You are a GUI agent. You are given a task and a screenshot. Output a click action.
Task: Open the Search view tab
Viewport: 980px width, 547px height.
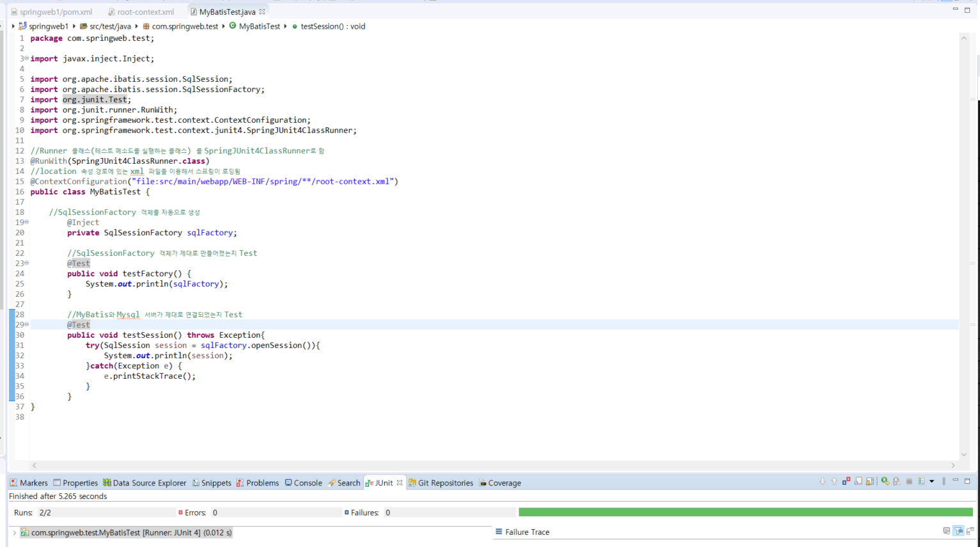point(344,483)
